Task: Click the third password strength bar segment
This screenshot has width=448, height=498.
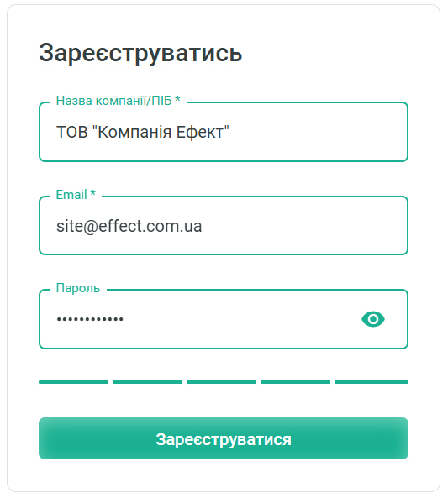Action: [221, 382]
